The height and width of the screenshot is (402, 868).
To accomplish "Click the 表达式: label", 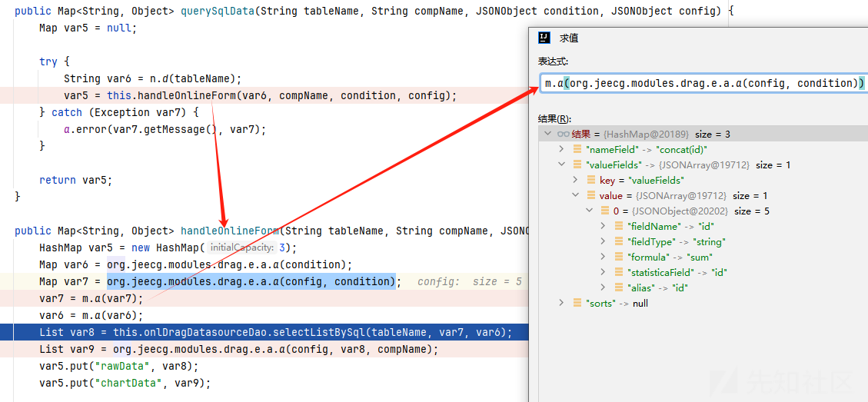I will coord(553,61).
